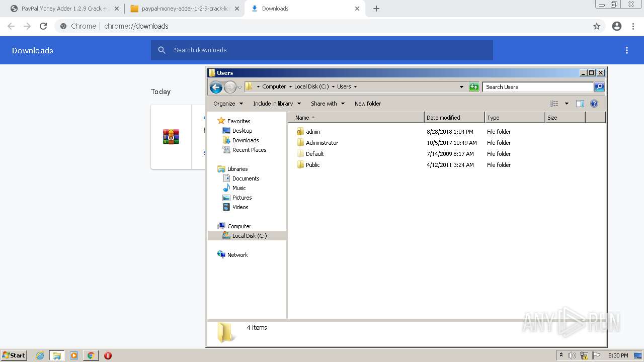Click the Explorer help question mark icon
Viewport: 644px width, 362px height.
[x=594, y=104]
